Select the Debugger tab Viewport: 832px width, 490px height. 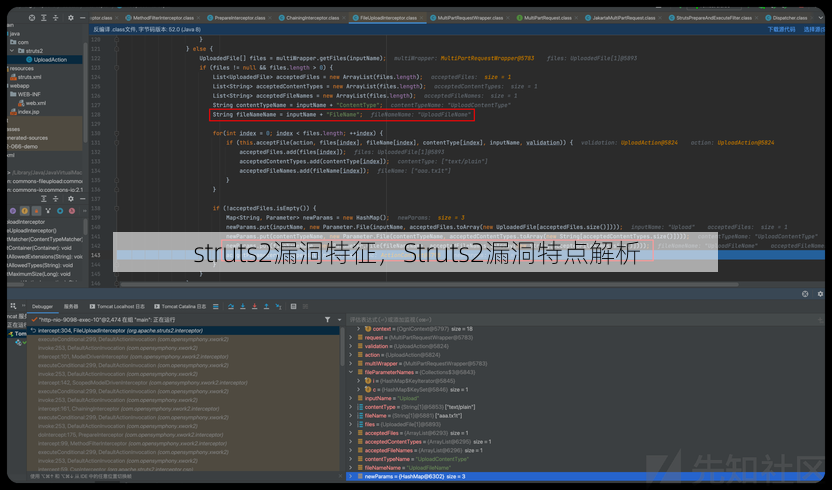[42, 306]
